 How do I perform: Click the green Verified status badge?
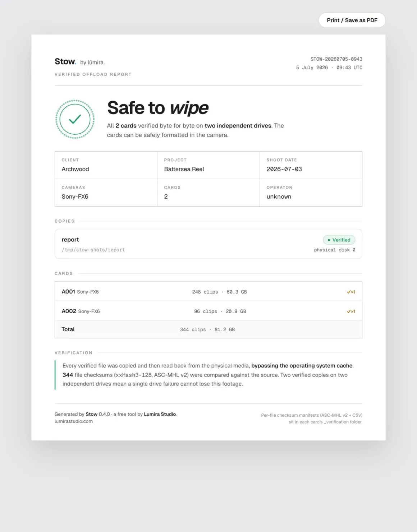pos(339,240)
